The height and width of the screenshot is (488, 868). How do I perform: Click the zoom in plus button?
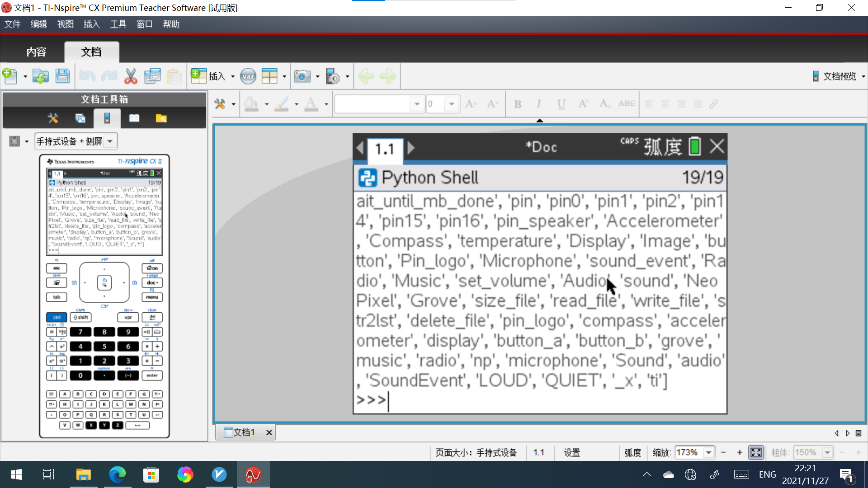coord(740,452)
